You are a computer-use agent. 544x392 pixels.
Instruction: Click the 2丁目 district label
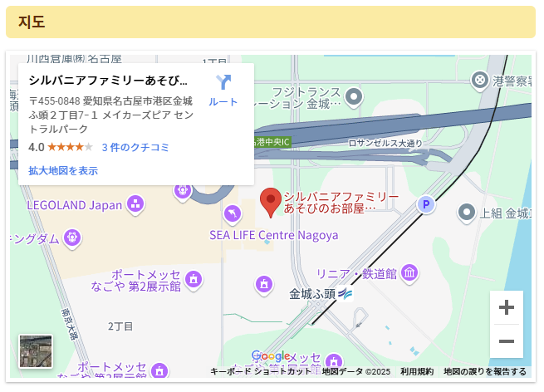[120, 326]
